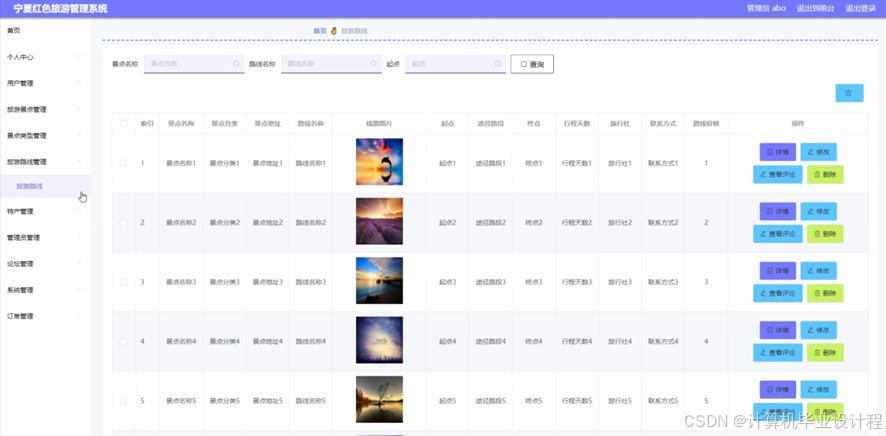Expand the 用户管理 sidebar menu
Viewport: 886px width, 436px height.
pos(45,83)
